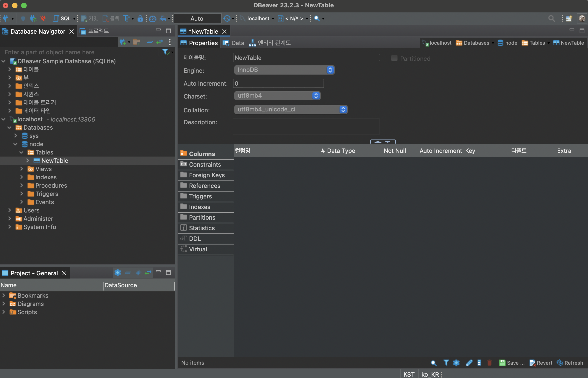Select Views in the navigator tree
588x378 pixels.
pyautogui.click(x=43, y=169)
